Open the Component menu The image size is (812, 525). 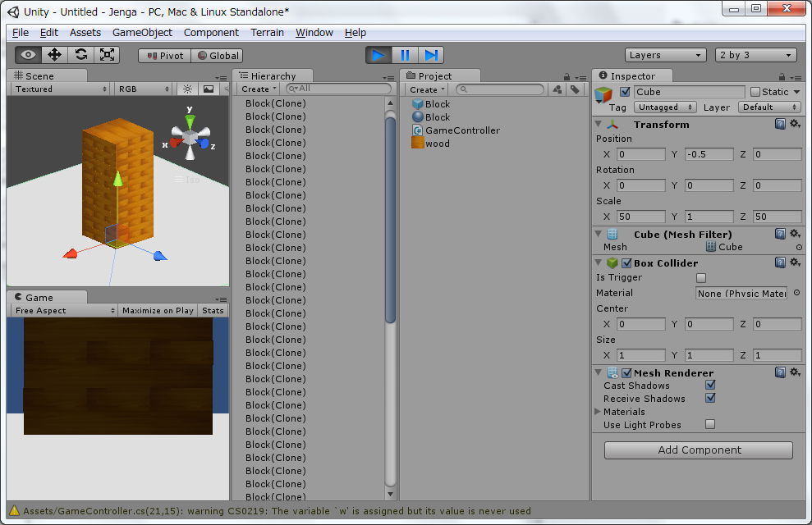[x=211, y=32]
